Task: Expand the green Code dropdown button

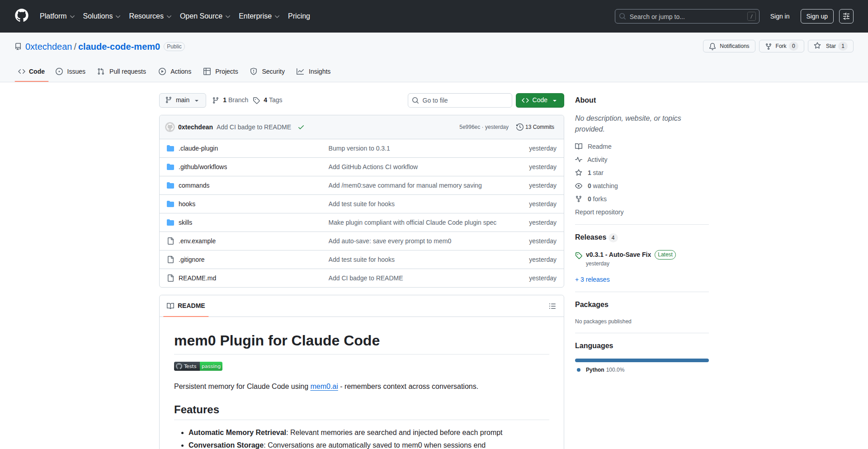Action: pyautogui.click(x=539, y=100)
